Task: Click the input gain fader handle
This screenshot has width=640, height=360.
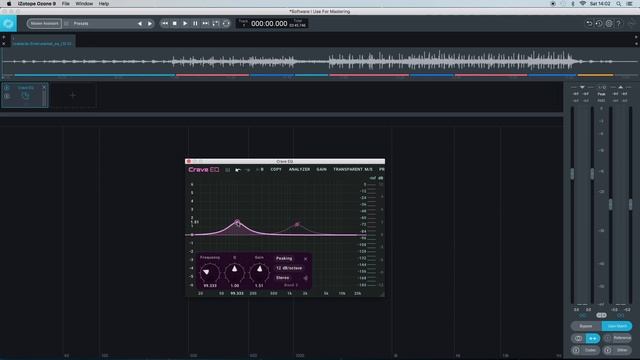Action: pyautogui.click(x=572, y=173)
